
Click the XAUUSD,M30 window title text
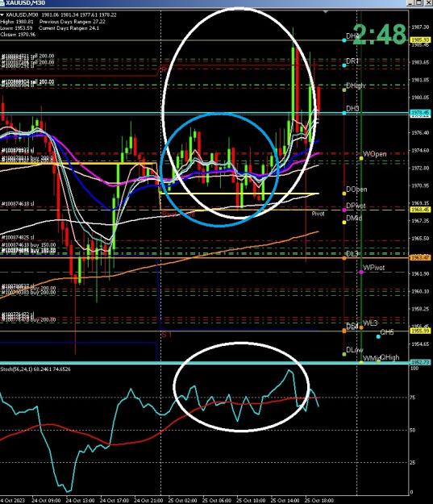click(x=25, y=3)
